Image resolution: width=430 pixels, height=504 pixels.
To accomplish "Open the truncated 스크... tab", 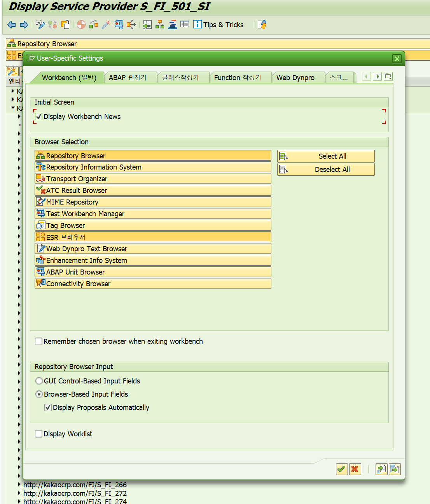I will [339, 78].
